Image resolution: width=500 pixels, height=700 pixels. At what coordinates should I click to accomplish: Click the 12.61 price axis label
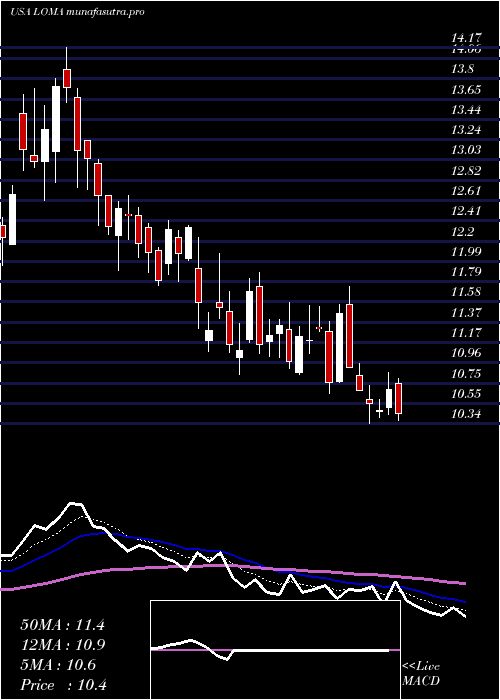tap(465, 191)
